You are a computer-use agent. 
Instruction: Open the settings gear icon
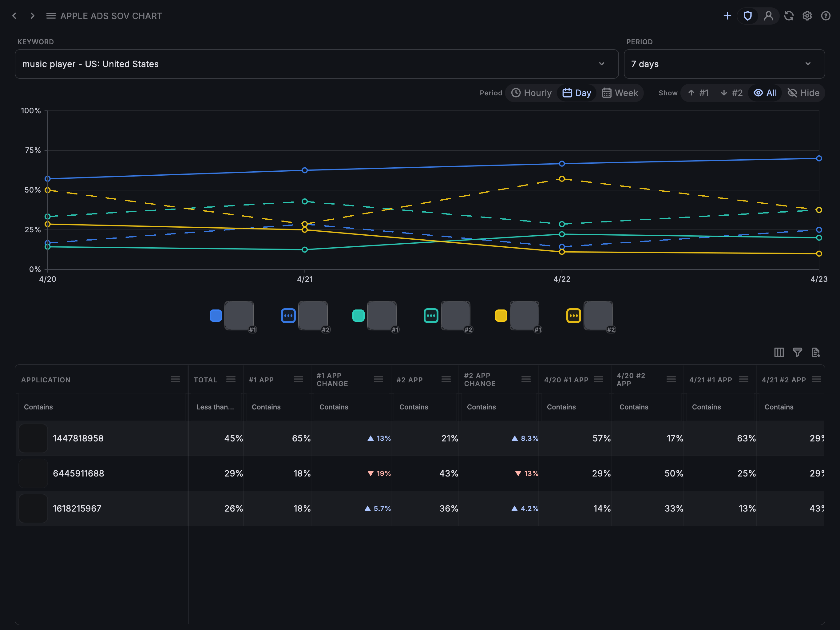coord(807,16)
